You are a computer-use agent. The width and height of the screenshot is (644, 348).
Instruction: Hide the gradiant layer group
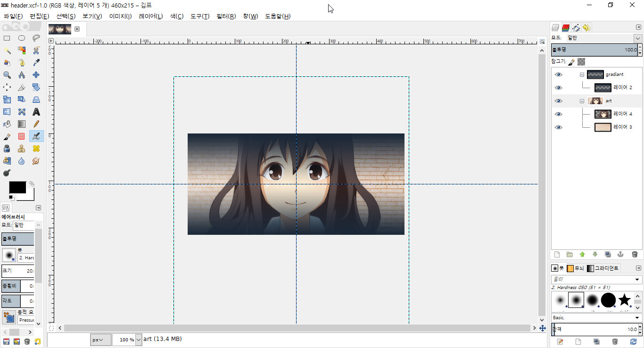tap(559, 75)
